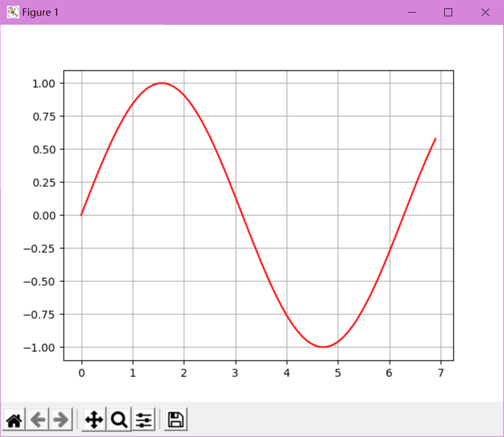Viewport: 504px width, 437px height.
Task: Minimize the Figure 1 window
Action: (412, 12)
